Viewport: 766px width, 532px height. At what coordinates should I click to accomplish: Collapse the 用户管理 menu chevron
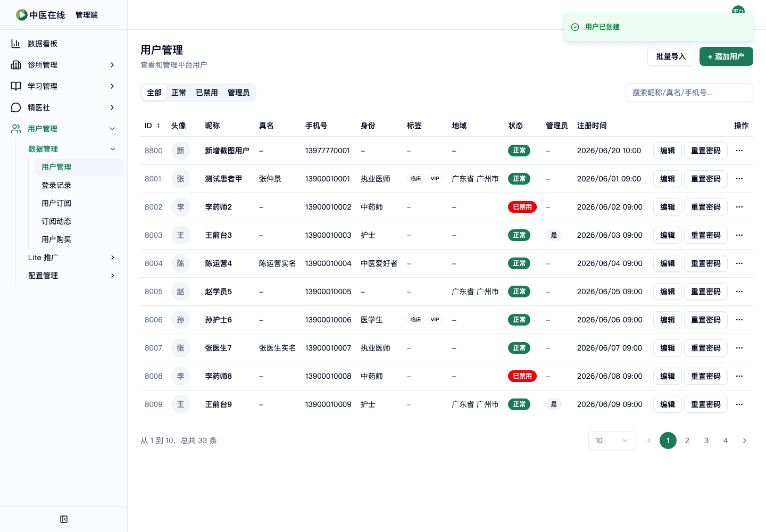(112, 129)
